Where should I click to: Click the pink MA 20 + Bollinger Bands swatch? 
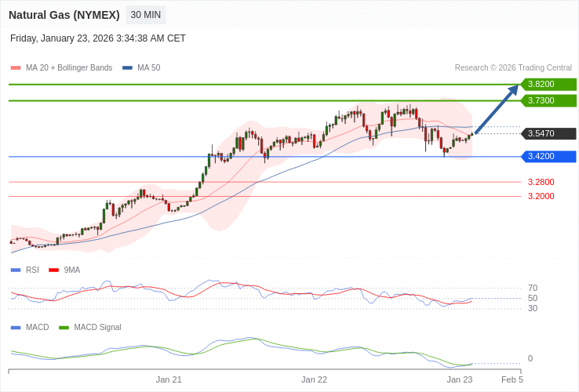click(x=16, y=68)
